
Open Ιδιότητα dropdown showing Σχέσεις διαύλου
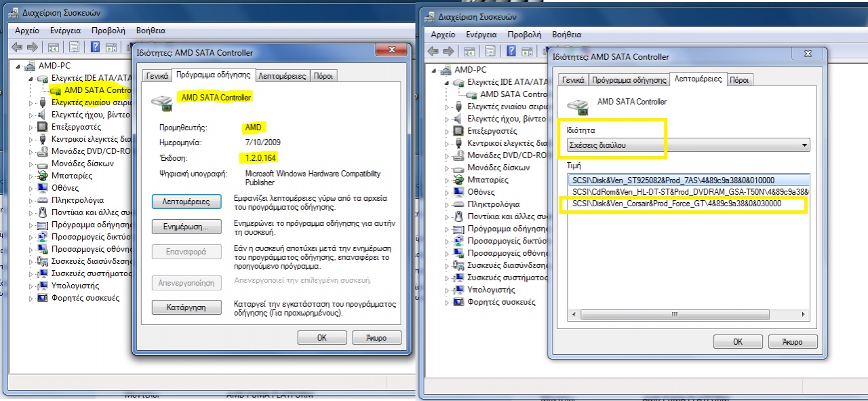pyautogui.click(x=688, y=145)
